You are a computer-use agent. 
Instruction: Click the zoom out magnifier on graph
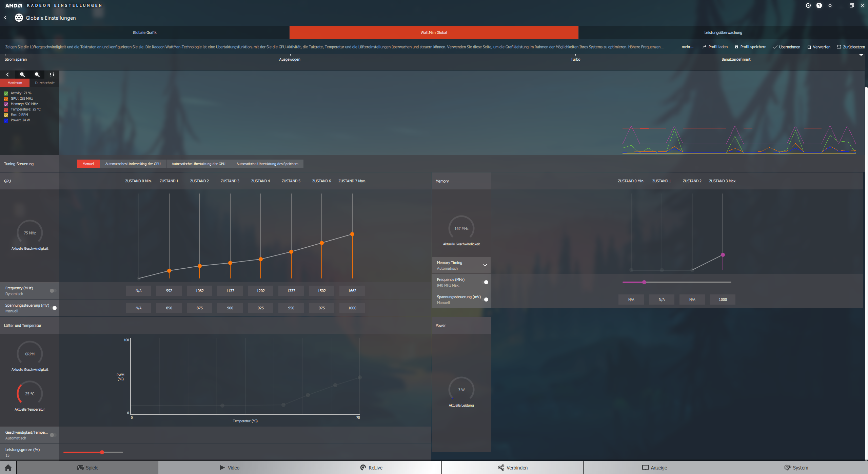pyautogui.click(x=37, y=75)
